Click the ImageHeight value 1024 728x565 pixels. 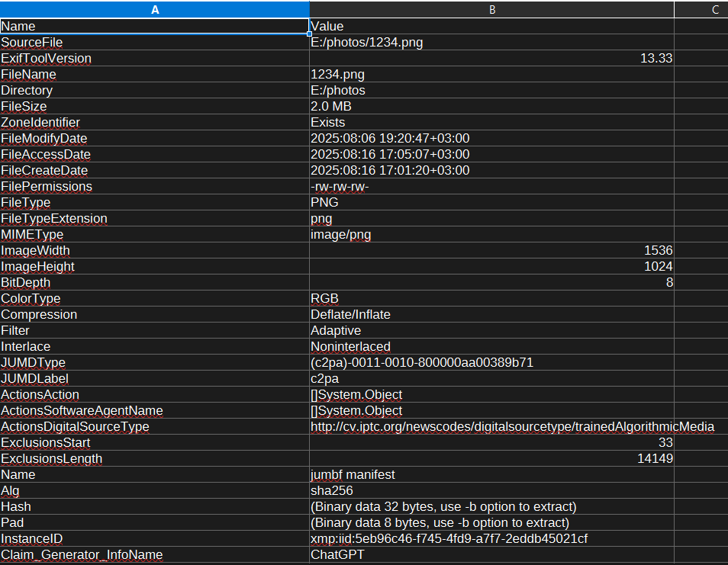(x=658, y=267)
